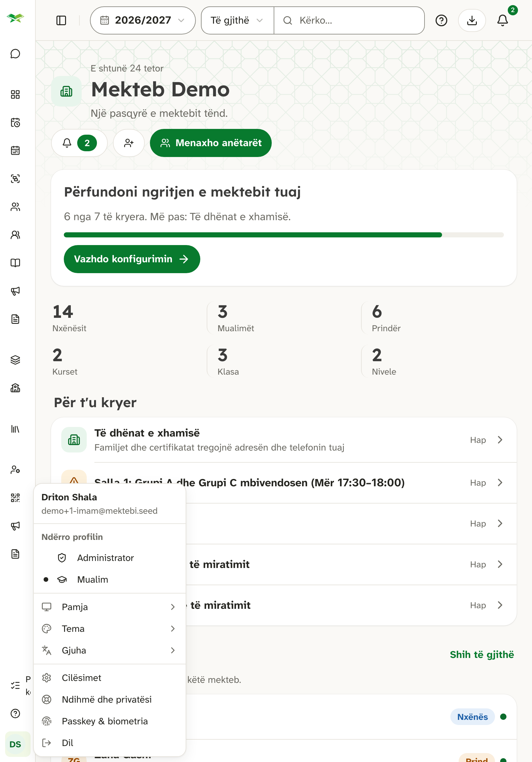Toggle the sidebar panel icon
532x762 pixels.
[61, 20]
